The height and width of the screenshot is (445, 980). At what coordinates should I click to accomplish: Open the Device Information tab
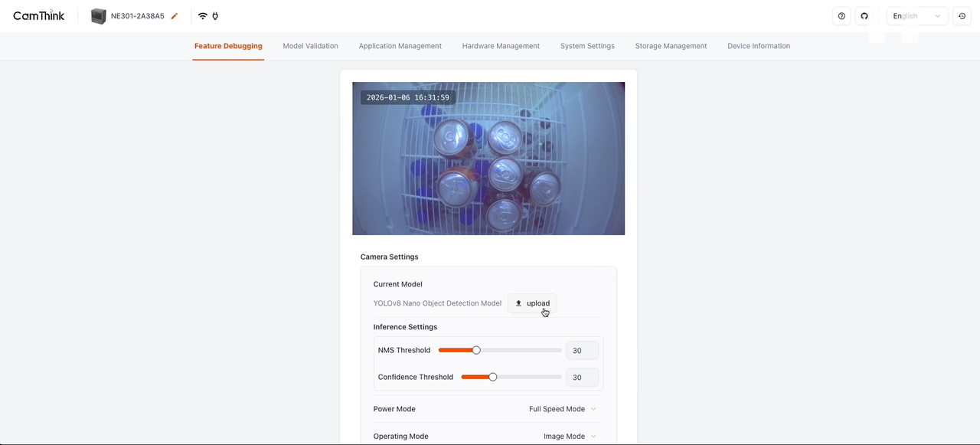point(758,46)
